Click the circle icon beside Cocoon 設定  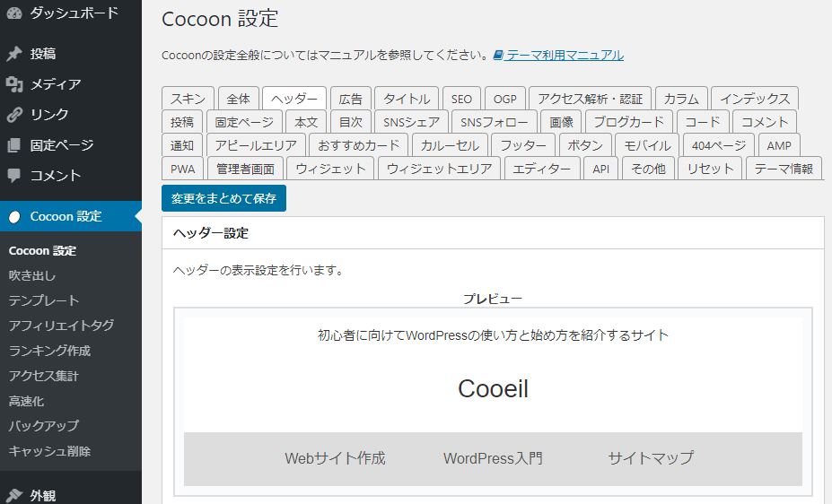[x=14, y=216]
